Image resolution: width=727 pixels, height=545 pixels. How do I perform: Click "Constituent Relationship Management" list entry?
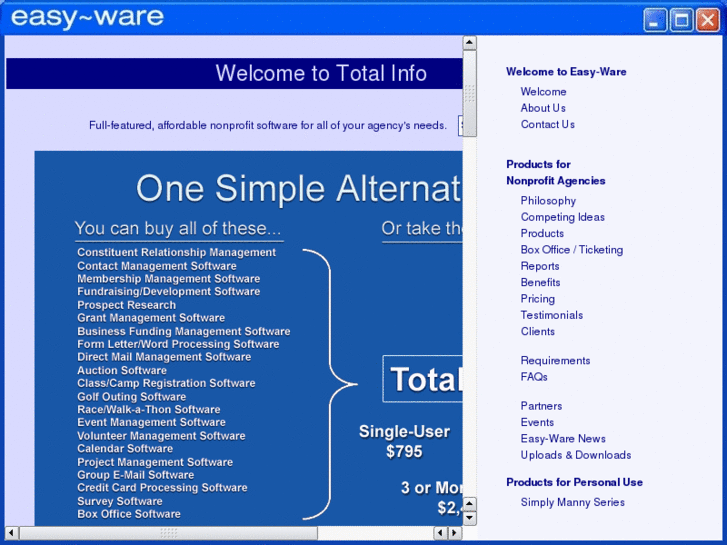(x=176, y=252)
